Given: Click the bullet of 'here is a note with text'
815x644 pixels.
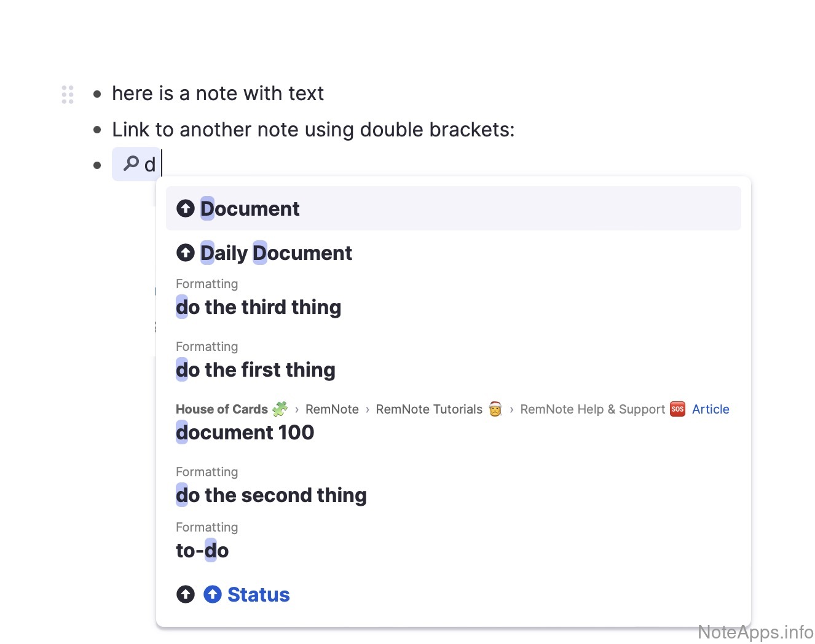Looking at the screenshot, I should point(97,94).
